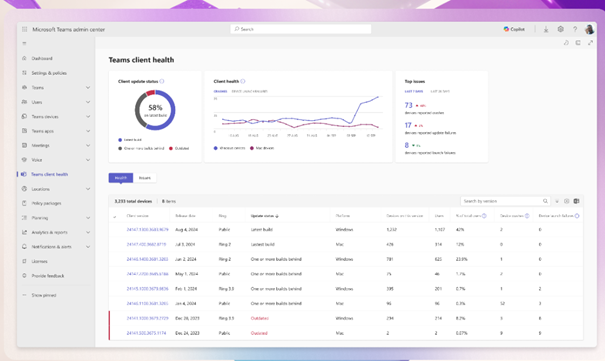The height and width of the screenshot is (361, 605).
Task: Sort by the Update status column arrow
Action: coord(277,216)
